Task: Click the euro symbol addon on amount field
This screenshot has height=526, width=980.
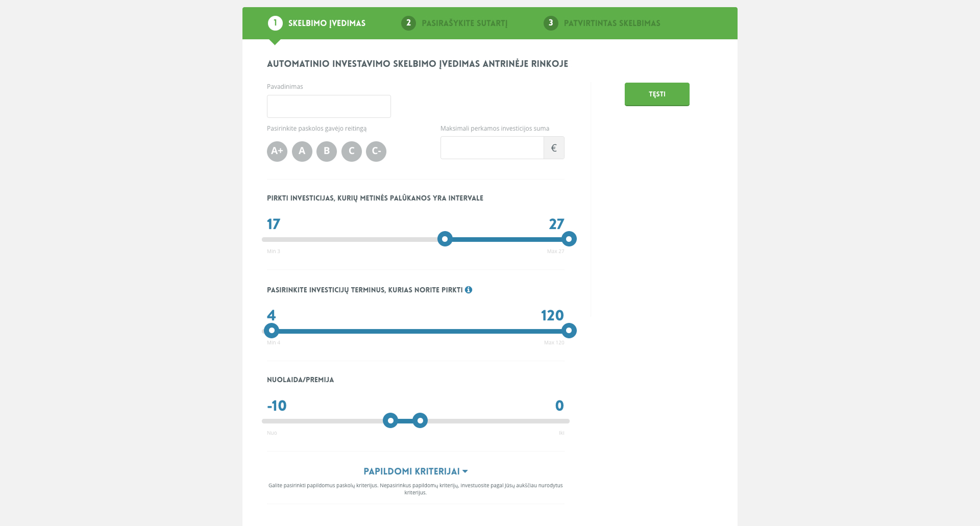Action: [x=554, y=148]
